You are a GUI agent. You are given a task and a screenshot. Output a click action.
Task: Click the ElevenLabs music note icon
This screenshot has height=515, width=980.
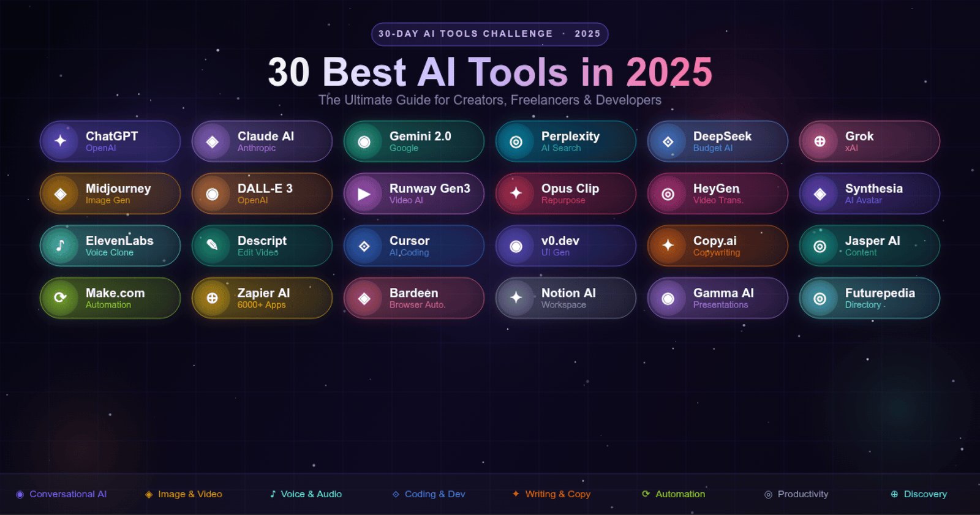(61, 246)
